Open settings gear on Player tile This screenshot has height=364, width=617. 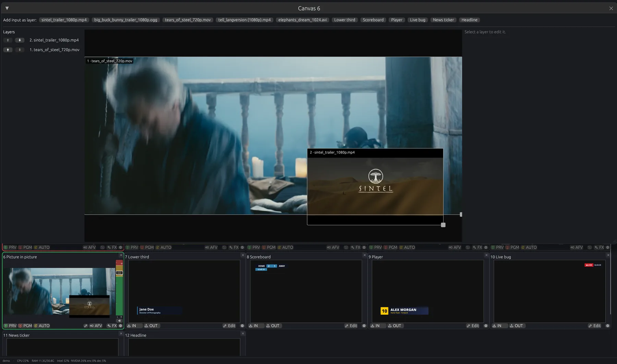486,326
